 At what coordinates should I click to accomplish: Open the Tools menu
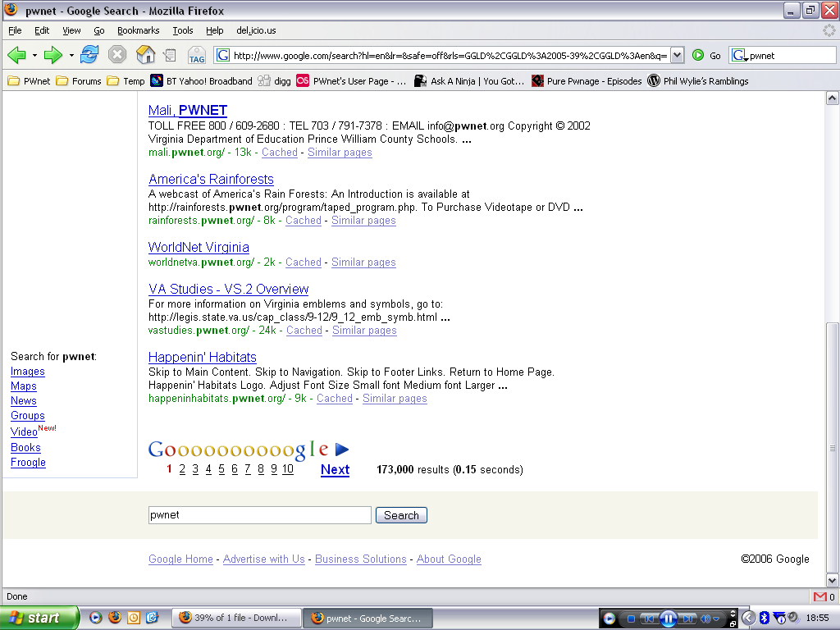(182, 30)
